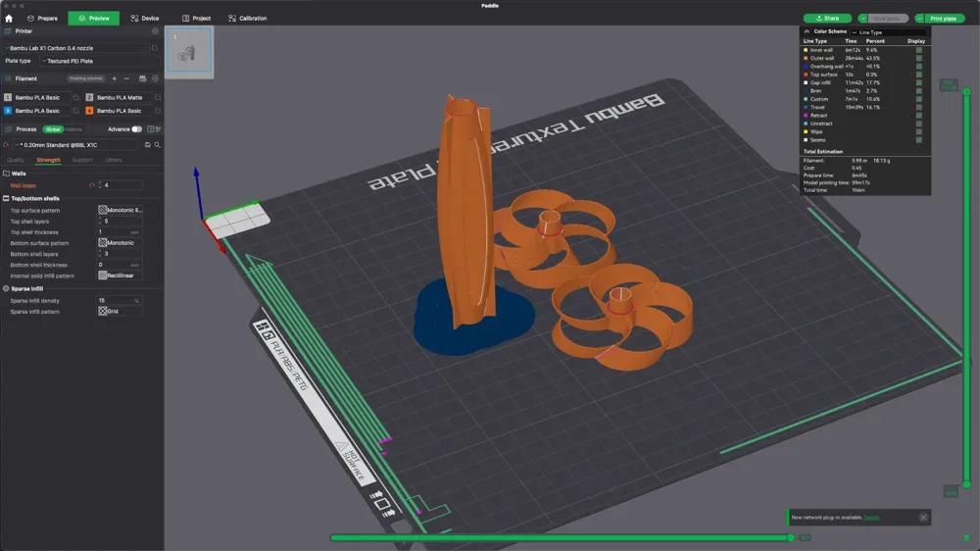Click the search icon beside process preset
This screenshot has width=980, height=551.
click(157, 144)
